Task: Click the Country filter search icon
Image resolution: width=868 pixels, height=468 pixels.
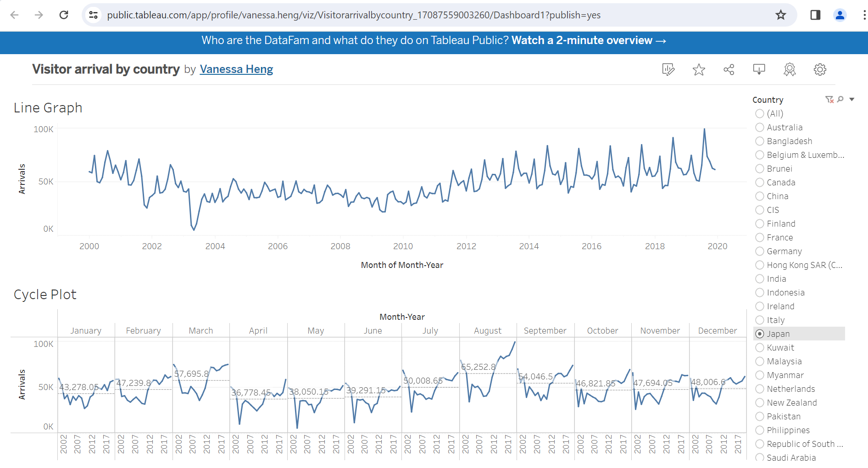Action: (840, 100)
